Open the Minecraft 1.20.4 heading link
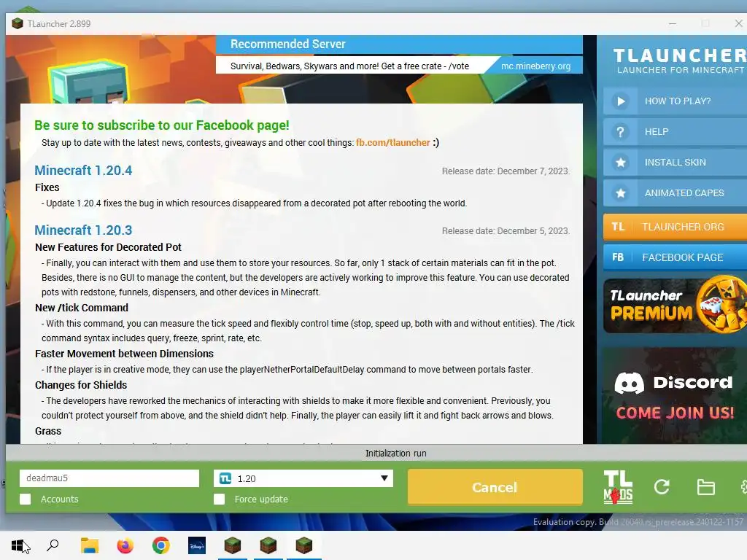The height and width of the screenshot is (560, 747). 83,171
